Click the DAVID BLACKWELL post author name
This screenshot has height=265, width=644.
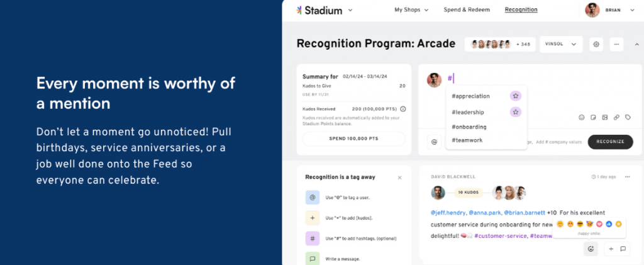tap(453, 177)
